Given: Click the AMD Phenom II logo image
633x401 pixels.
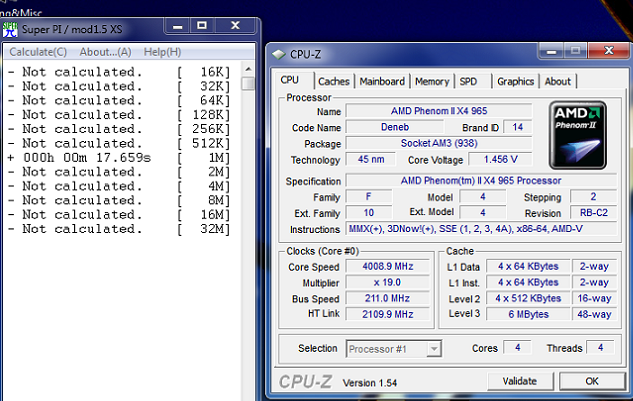Looking at the screenshot, I should [577, 135].
